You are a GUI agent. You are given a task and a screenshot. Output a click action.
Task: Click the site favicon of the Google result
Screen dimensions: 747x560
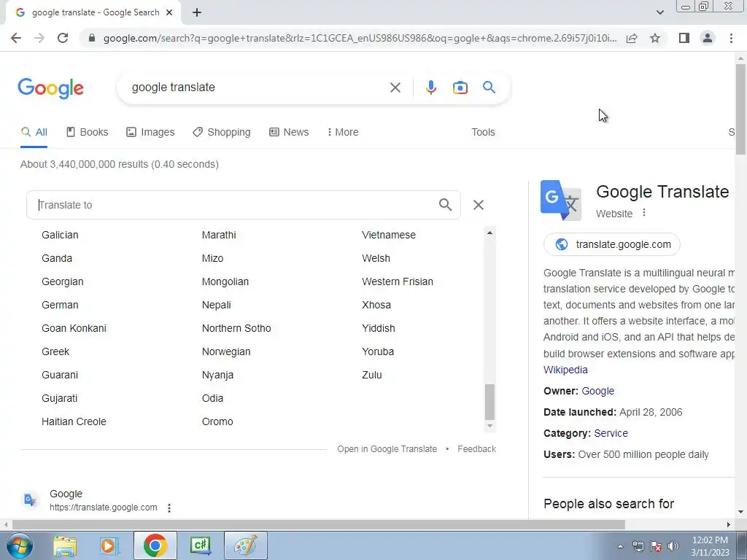[30, 499]
